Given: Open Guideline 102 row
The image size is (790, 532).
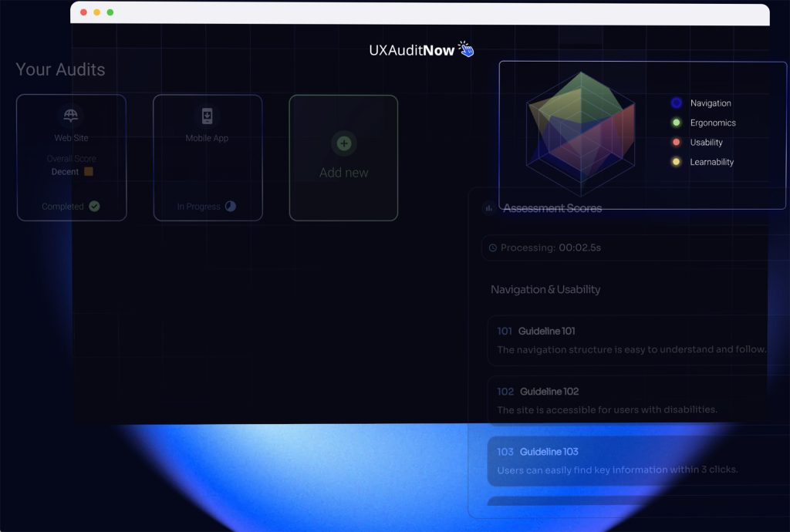Looking at the screenshot, I should tap(638, 401).
